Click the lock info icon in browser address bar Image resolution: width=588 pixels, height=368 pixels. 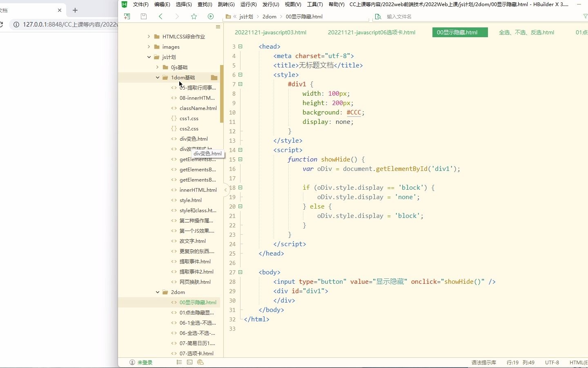[16, 25]
